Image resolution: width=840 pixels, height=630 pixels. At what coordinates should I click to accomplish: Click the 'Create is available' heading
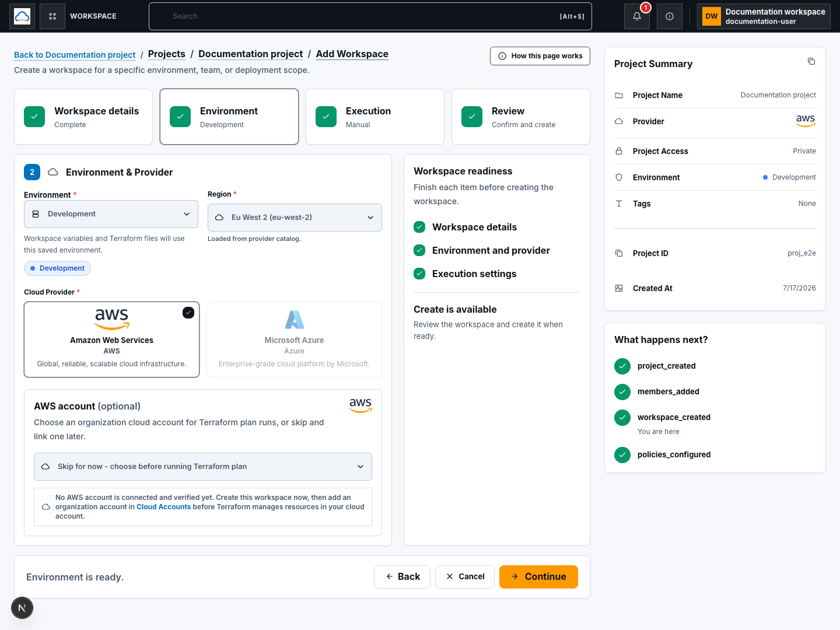[455, 309]
